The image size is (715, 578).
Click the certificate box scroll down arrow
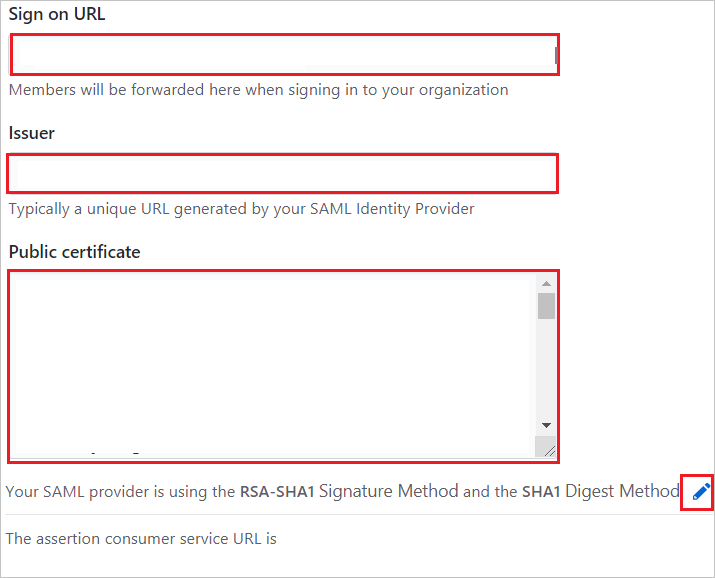[x=546, y=425]
